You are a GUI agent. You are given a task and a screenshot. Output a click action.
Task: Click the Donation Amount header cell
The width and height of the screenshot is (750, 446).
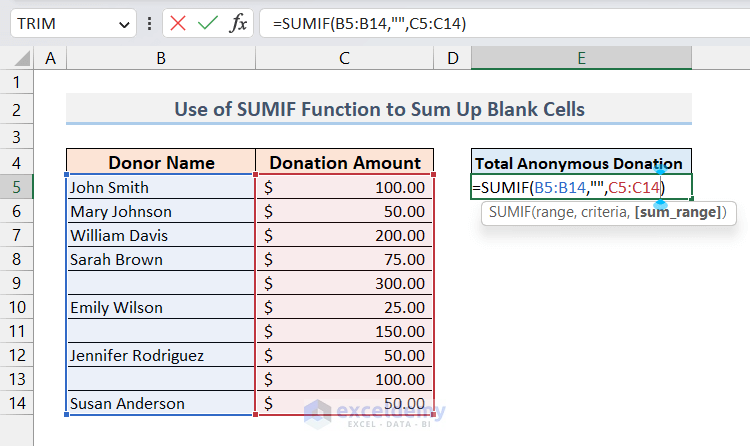tap(345, 163)
